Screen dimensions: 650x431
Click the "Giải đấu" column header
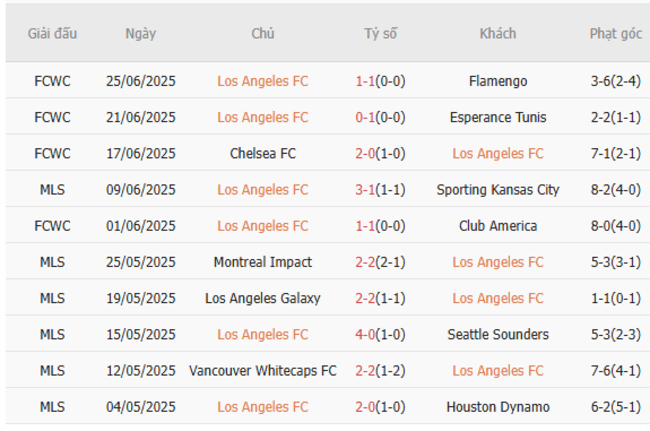(x=52, y=34)
